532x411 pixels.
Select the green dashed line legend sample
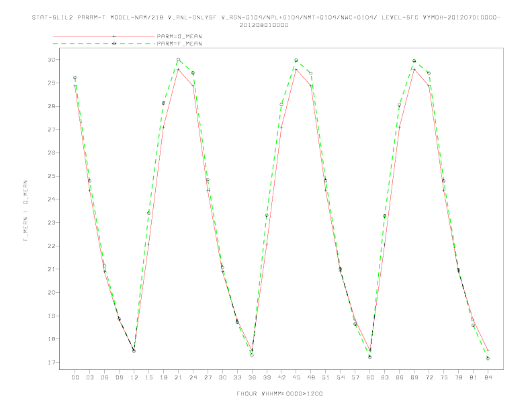[x=104, y=44]
